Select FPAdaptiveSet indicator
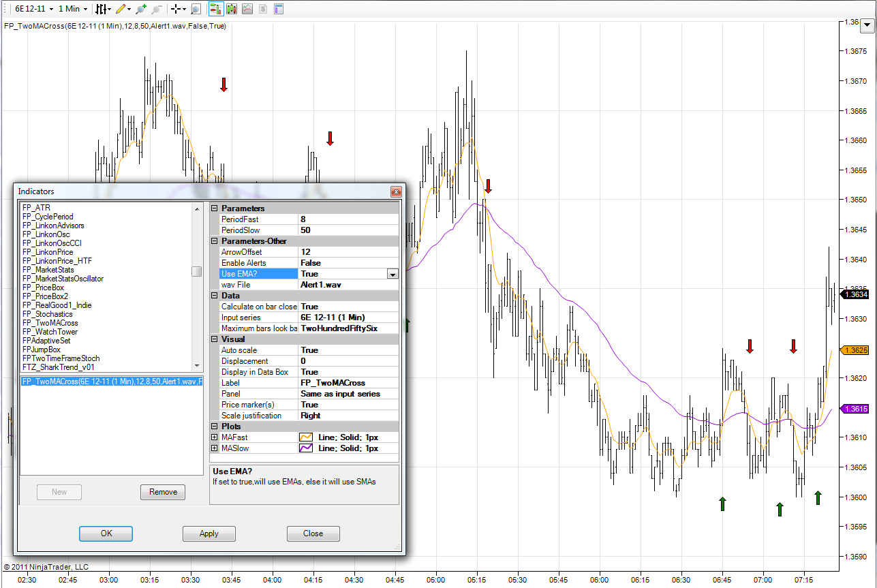Screen dimensions: 877x588 coord(46,341)
